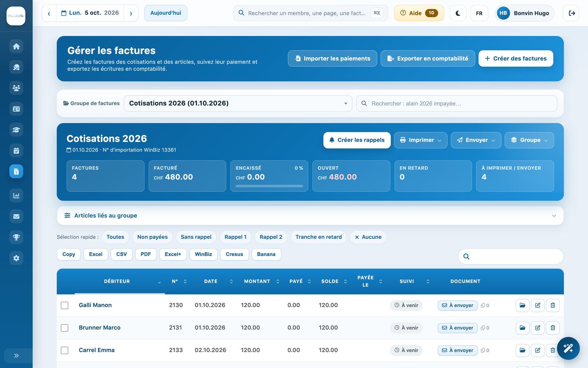Image resolution: width=588 pixels, height=368 pixels.
Task: Switch to dark mode with moon icon
Action: point(458,13)
